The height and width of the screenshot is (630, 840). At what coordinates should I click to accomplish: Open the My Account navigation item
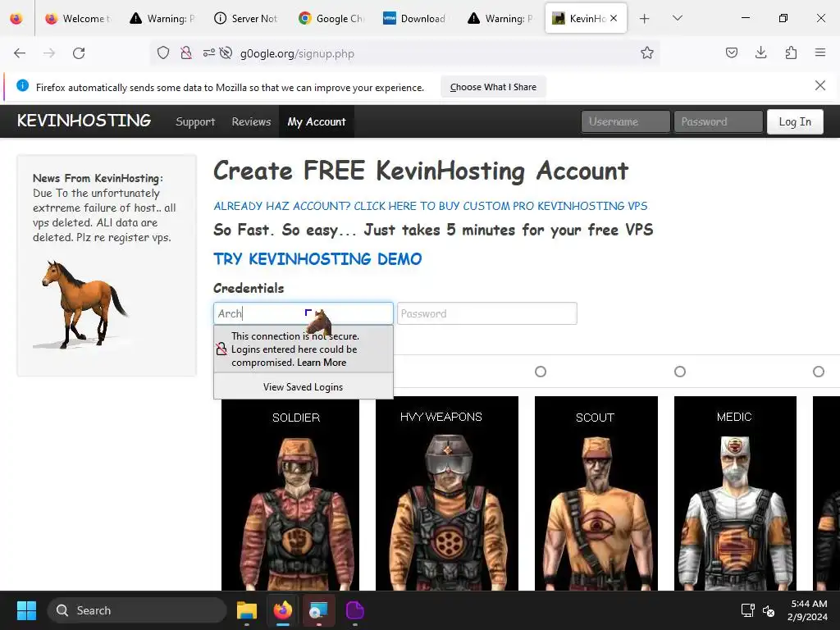coord(317,121)
